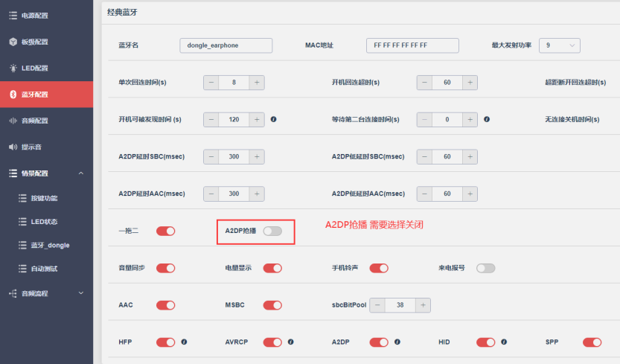Click list icon beside 自动测试
Screen dimensions: 620x364
(x=22, y=269)
